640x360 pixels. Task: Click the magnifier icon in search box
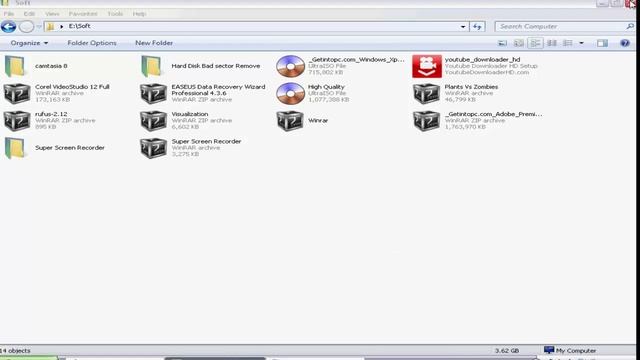point(630,27)
